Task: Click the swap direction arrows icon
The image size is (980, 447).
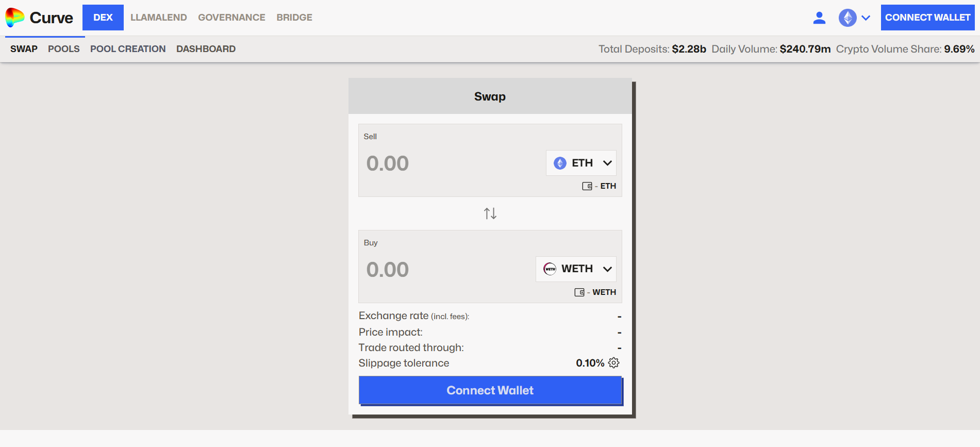Action: click(x=490, y=213)
